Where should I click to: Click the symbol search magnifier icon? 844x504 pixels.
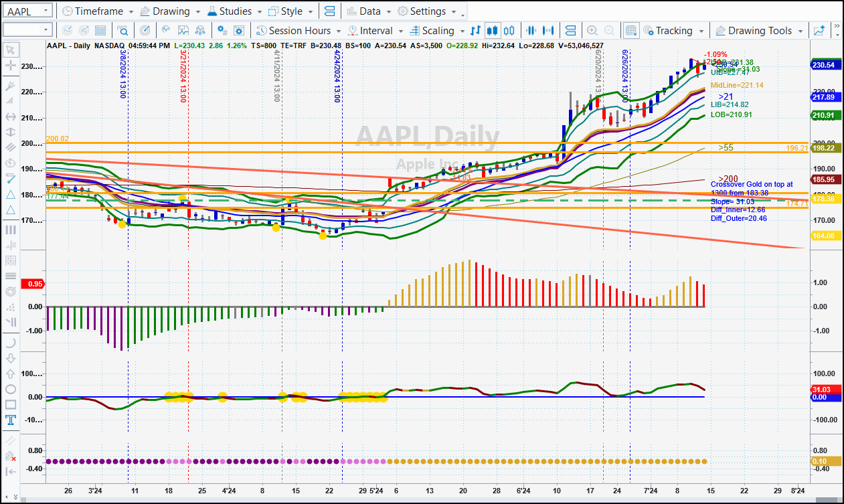pyautogui.click(x=123, y=31)
